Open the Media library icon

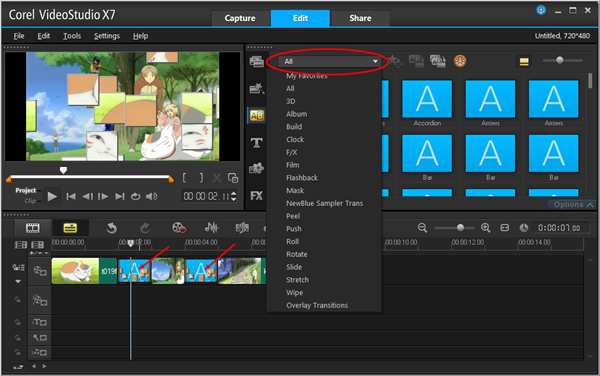pyautogui.click(x=256, y=61)
